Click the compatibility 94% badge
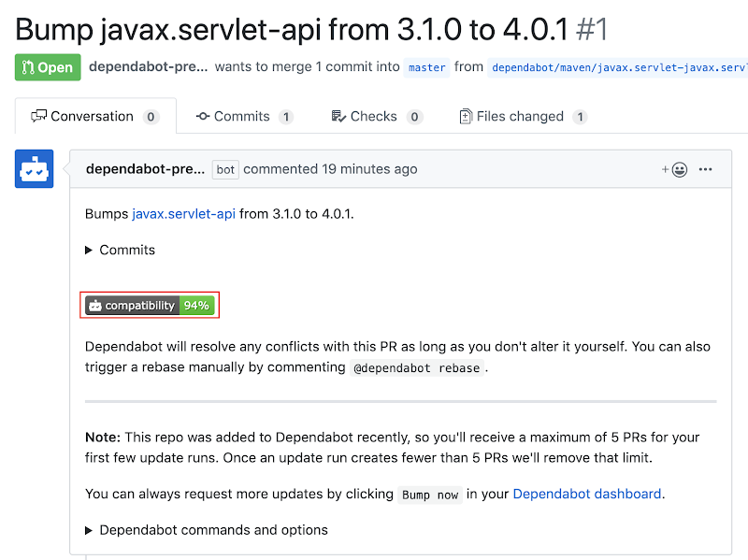The width and height of the screenshot is (748, 560). pos(150,306)
